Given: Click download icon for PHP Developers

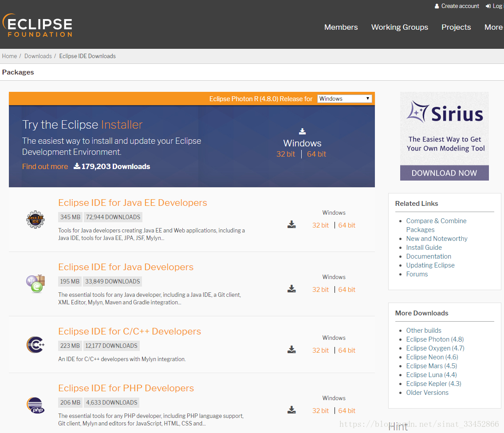Looking at the screenshot, I should click(291, 410).
